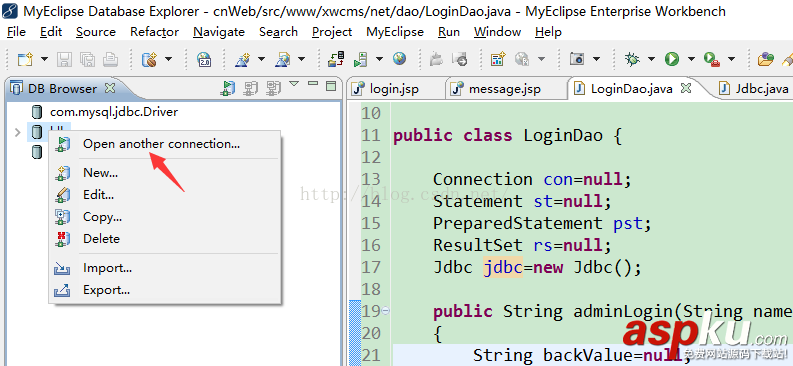This screenshot has width=793, height=366.
Task: Open the MyEclipse menu
Action: pyautogui.click(x=395, y=32)
